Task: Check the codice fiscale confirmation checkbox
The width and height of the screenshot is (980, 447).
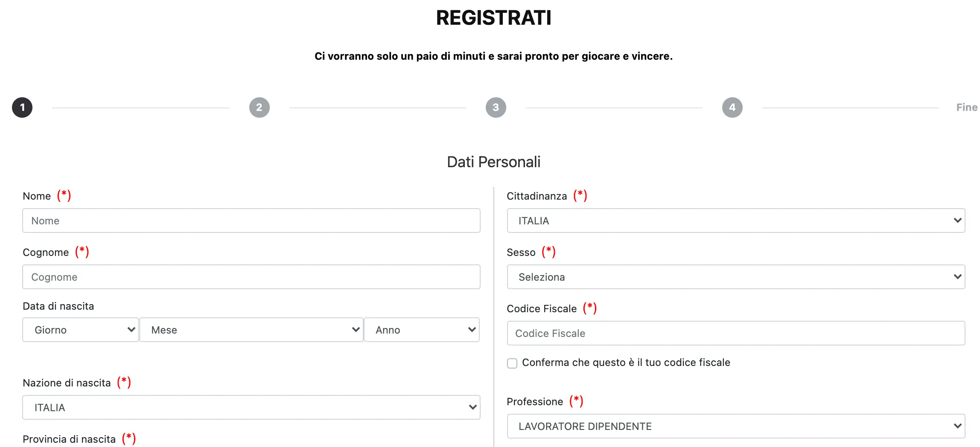Action: coord(512,363)
